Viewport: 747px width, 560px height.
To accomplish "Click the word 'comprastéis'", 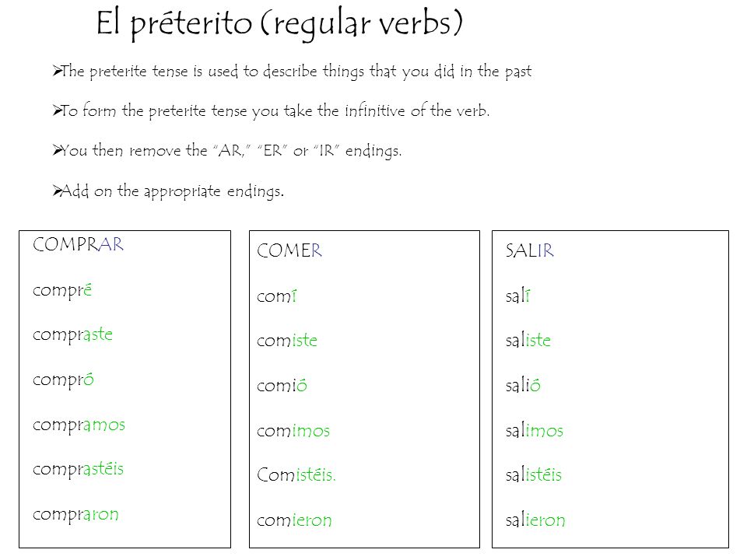I will 78,470.
